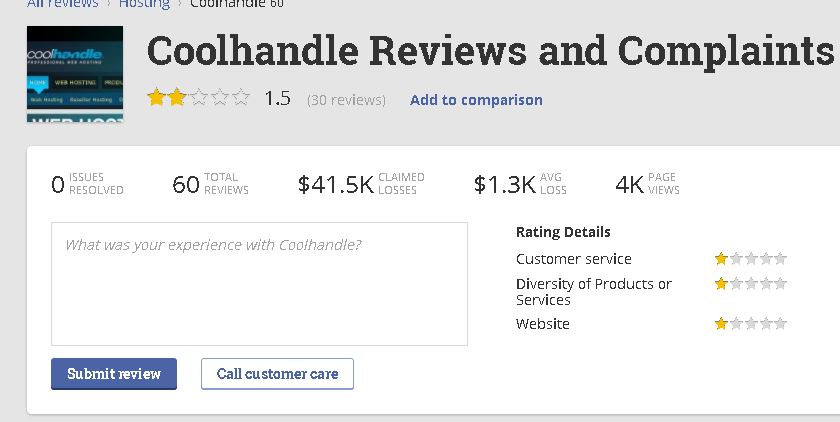Click the $41.5K claimed losses statistic
The width and height of the screenshot is (840, 422).
click(361, 184)
